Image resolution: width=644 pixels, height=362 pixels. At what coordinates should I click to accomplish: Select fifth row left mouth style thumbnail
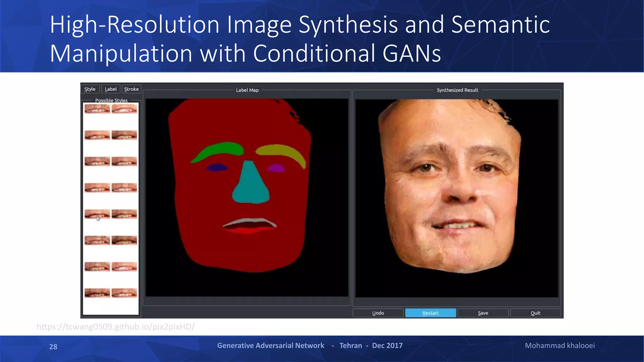coord(97,214)
